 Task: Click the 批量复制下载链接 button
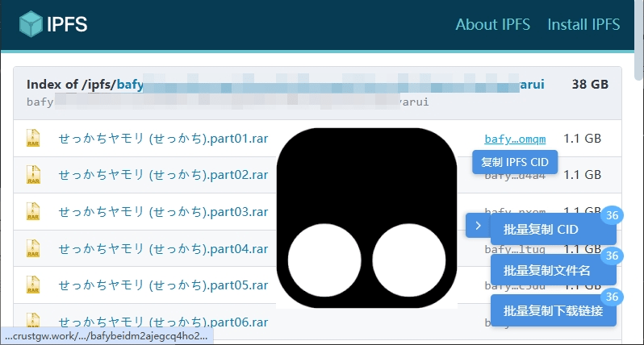pos(554,311)
